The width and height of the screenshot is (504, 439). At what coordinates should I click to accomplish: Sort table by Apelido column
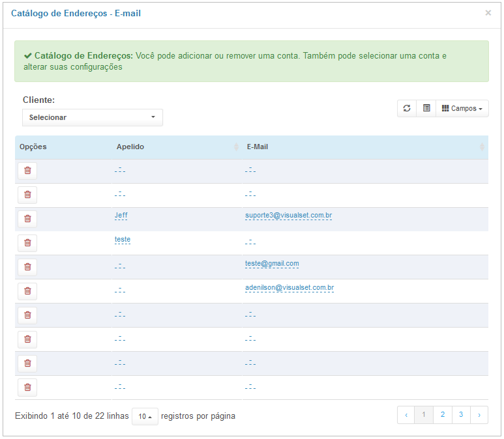177,147
